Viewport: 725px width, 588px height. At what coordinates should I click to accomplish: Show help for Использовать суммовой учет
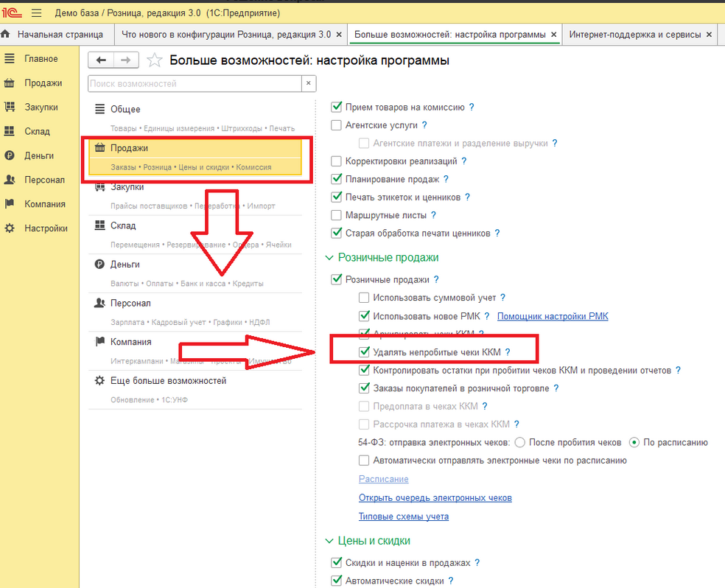pyautogui.click(x=502, y=298)
